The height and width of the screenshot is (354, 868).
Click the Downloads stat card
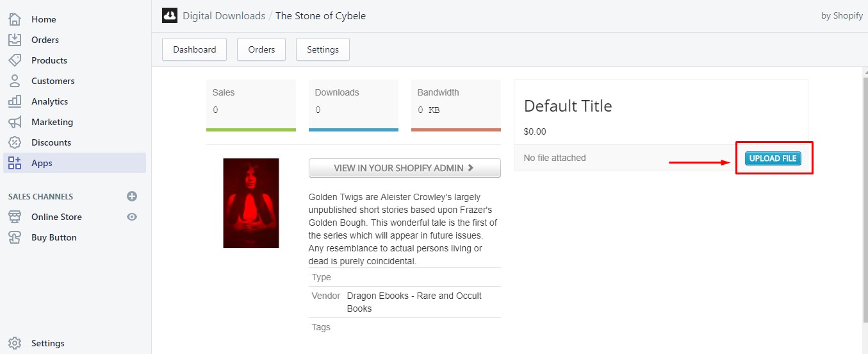354,106
